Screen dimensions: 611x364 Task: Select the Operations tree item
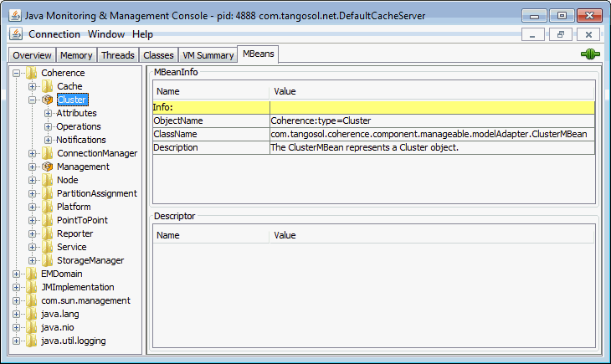point(79,126)
